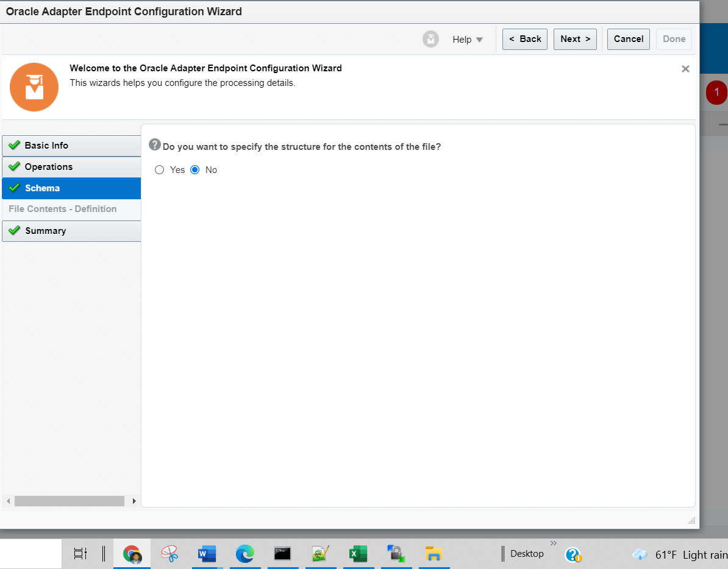Click the blue Get Help icon in taskbar
728x569 pixels.
573,554
